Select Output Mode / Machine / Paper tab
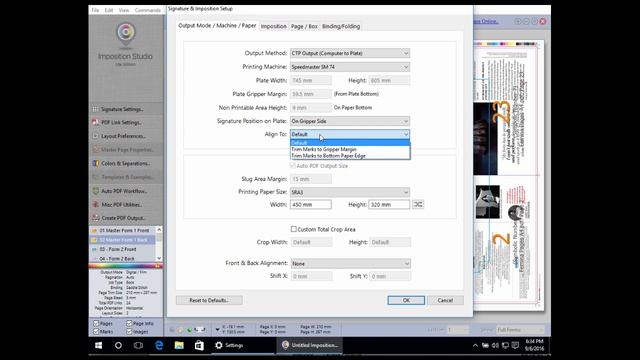Screen dimensions: 640x360 tap(217, 25)
